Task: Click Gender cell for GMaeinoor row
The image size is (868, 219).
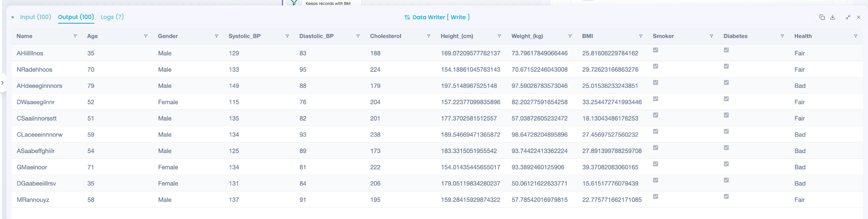Action: 168,167
